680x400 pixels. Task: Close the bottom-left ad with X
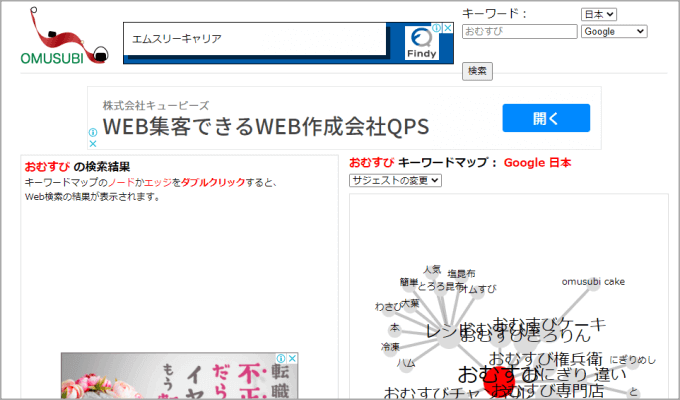(x=293, y=358)
